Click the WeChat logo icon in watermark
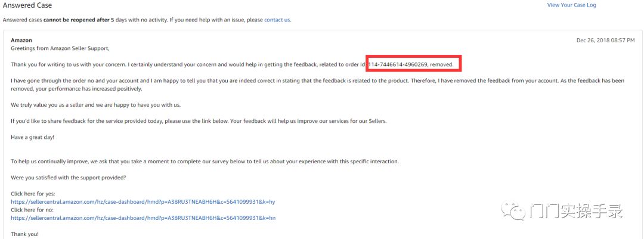The image size is (644, 239). click(x=513, y=211)
